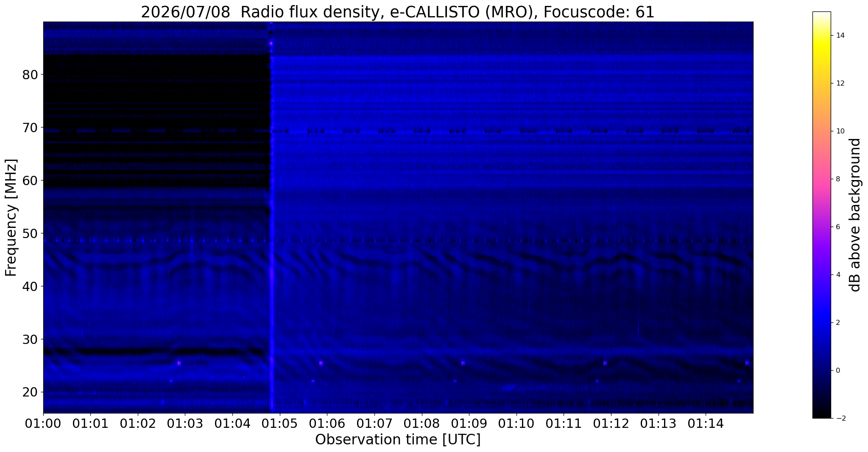Click the 80 MHz frequency tick label

coord(30,75)
